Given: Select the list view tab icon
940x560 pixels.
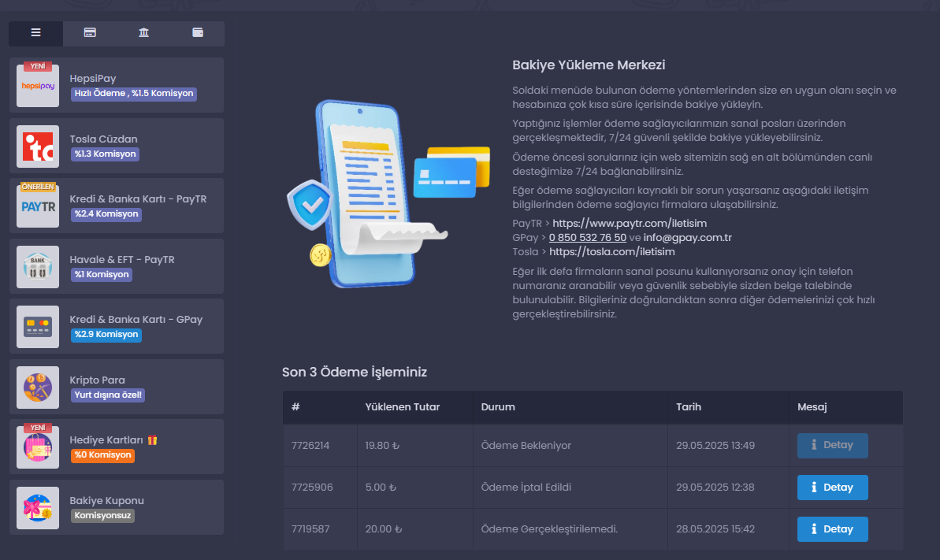Looking at the screenshot, I should pyautogui.click(x=35, y=33).
